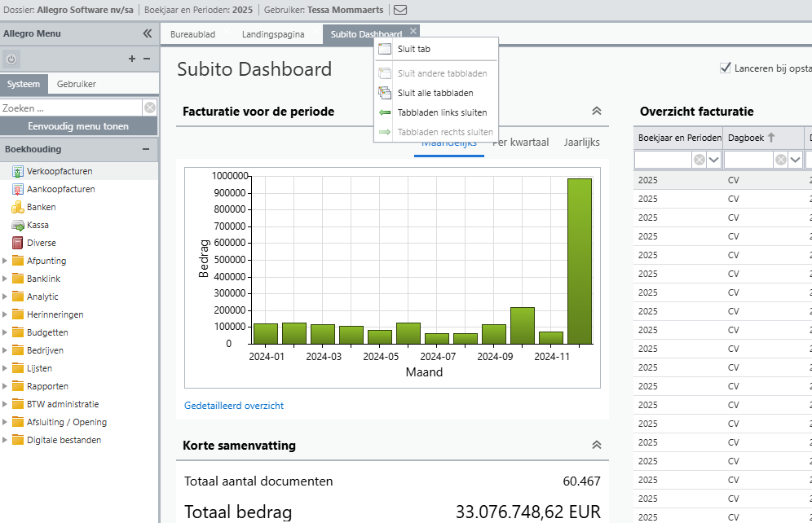Click Dagboek filter input box
This screenshot has width=812, height=523.
click(748, 160)
